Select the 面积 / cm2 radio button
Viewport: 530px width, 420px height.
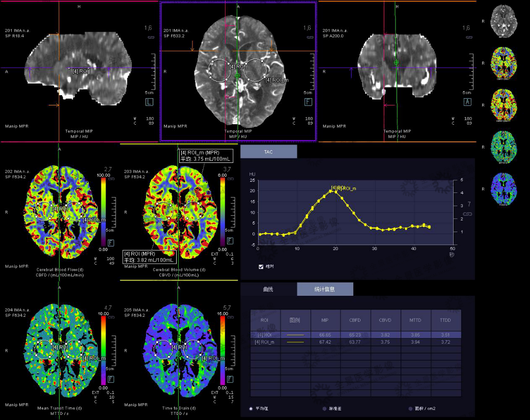tap(410, 408)
